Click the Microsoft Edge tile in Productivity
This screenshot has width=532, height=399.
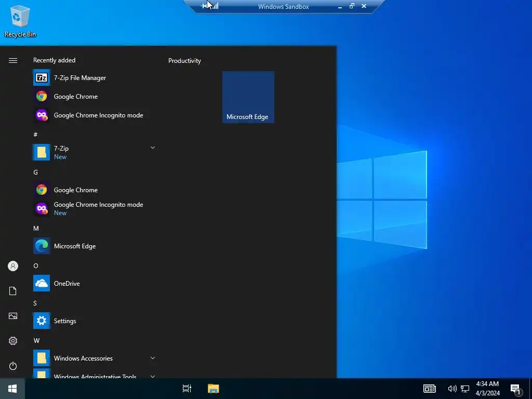point(248,97)
